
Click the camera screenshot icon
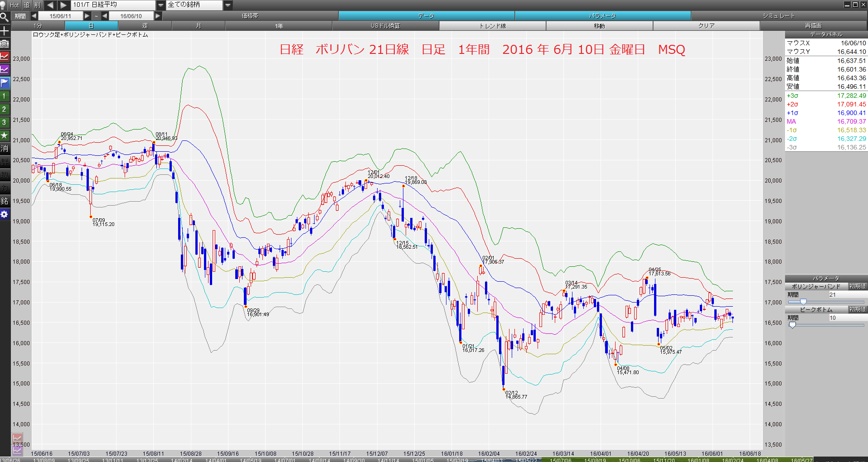coord(5,44)
